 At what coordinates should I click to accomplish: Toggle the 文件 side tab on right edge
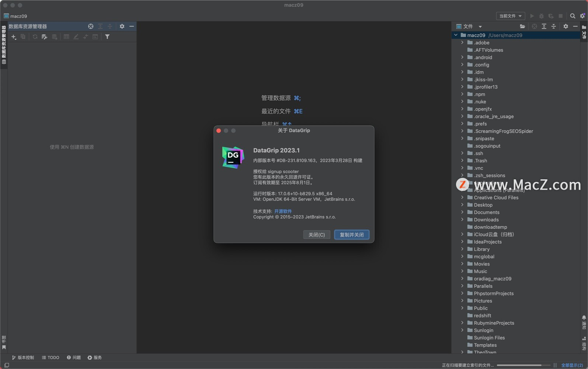584,32
